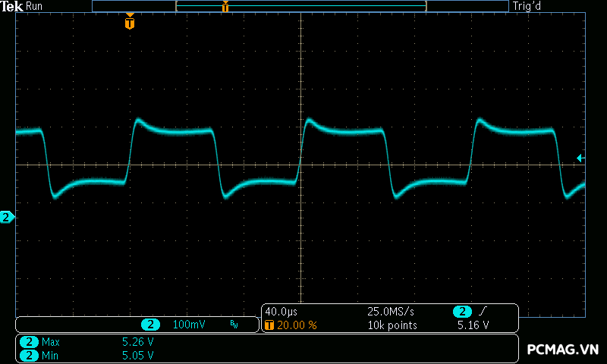
Task: Click the channel 2 badge beside 100mV
Action: (x=152, y=325)
